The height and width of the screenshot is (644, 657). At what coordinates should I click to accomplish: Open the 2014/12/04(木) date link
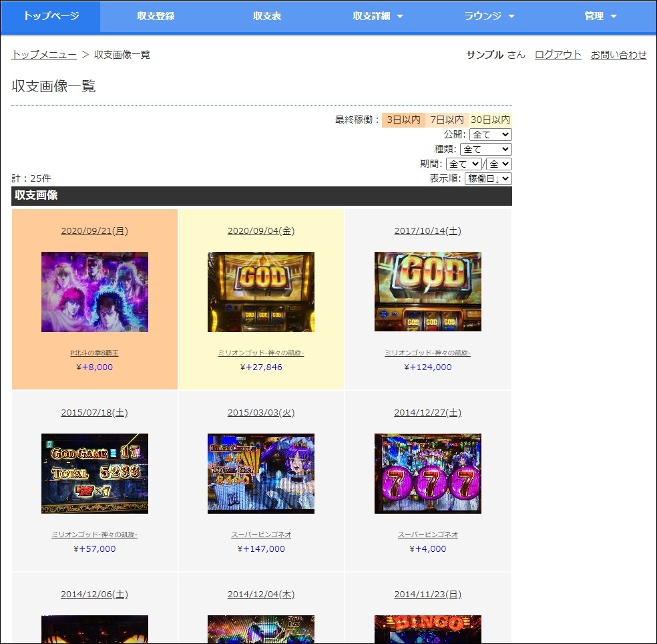pos(261,594)
